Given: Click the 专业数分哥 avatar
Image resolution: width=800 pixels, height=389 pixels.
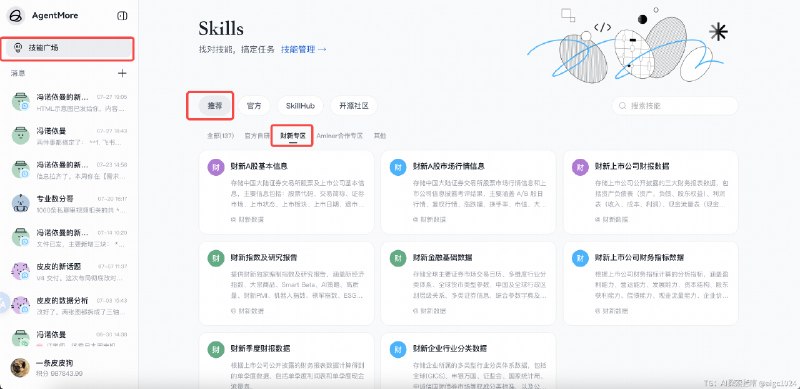Looking at the screenshot, I should pos(20,203).
